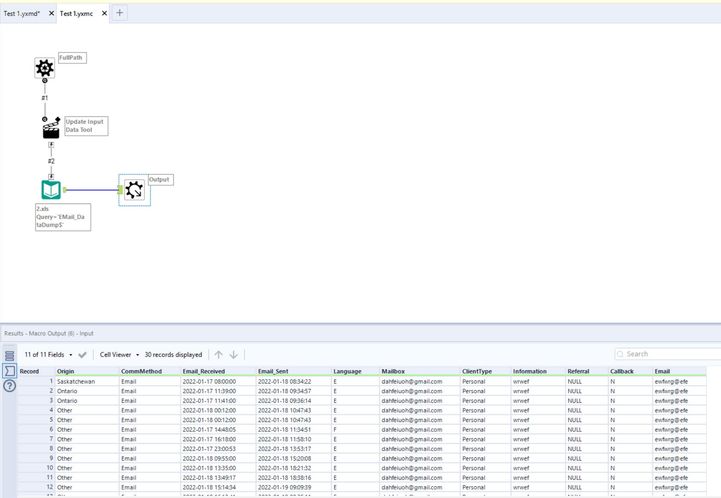Click the Callback column header
The width and height of the screenshot is (721, 498).
pyautogui.click(x=630, y=371)
